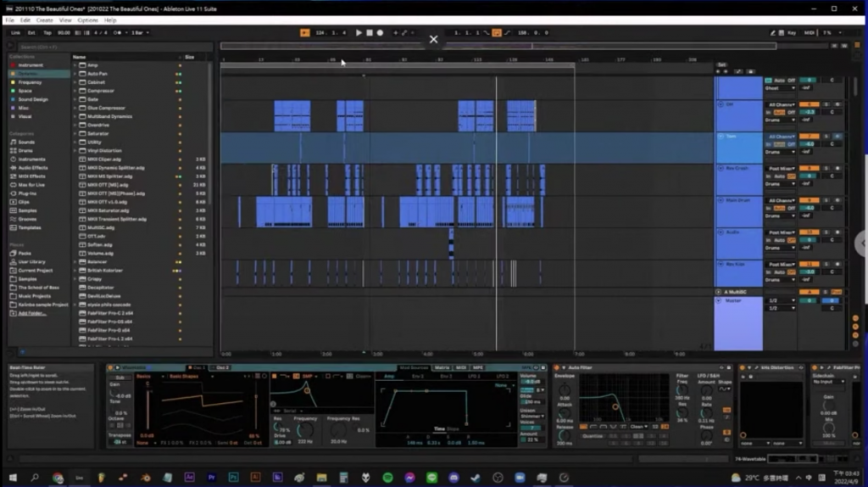Click the Wavetable filter Frequency knob
Screen dimensions: 868x487
[305, 430]
